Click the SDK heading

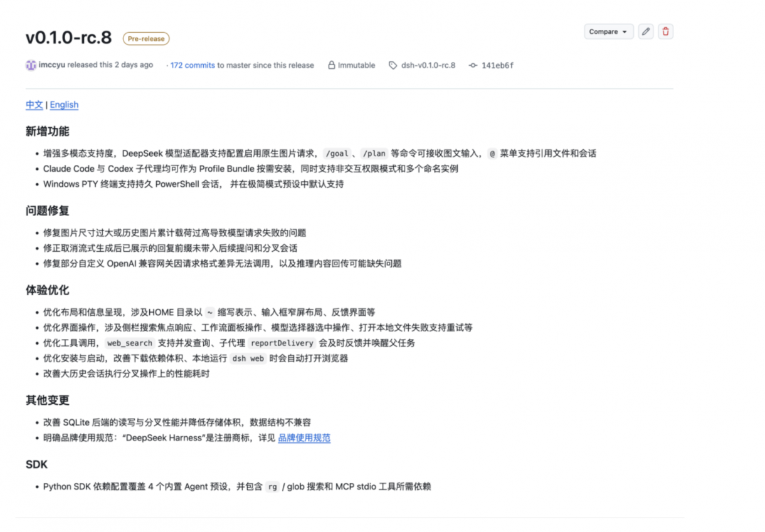click(36, 464)
